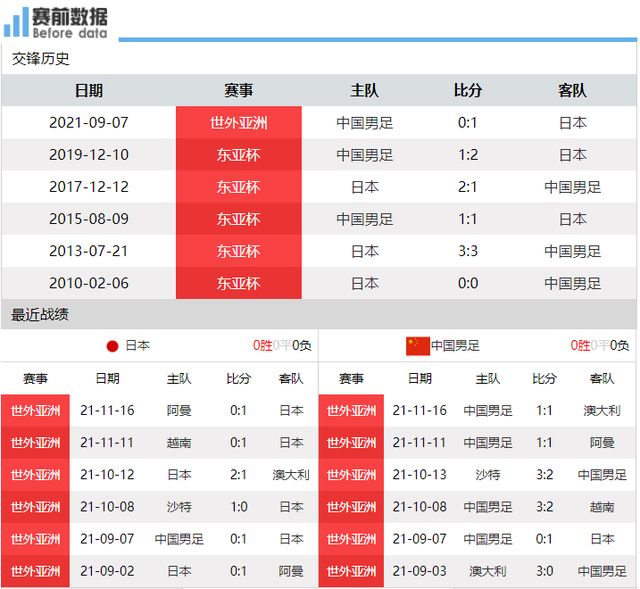This screenshot has height=589, width=640.
Task: Click the 东亚杯 tag for 2017-12-12
Action: [x=239, y=187]
